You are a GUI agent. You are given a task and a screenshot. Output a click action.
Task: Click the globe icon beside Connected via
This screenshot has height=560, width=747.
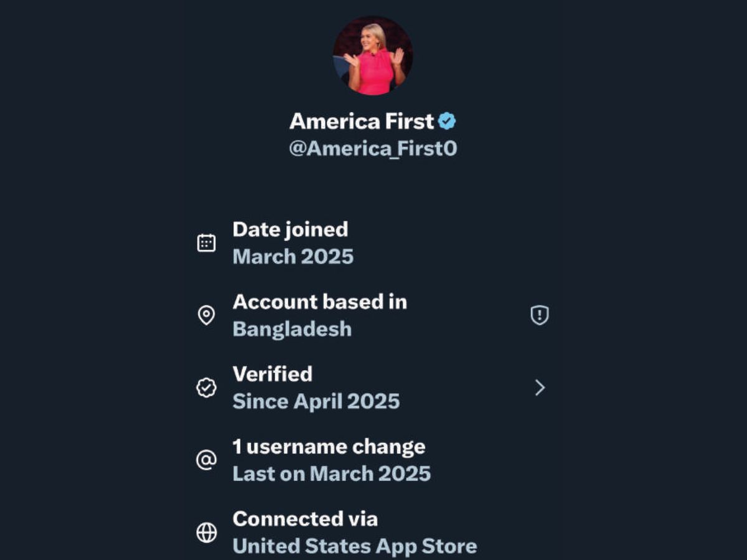(206, 533)
